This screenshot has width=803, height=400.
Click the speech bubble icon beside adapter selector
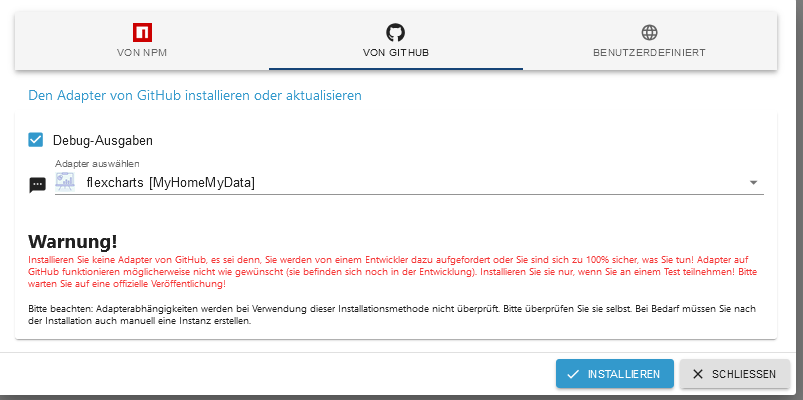coord(37,184)
